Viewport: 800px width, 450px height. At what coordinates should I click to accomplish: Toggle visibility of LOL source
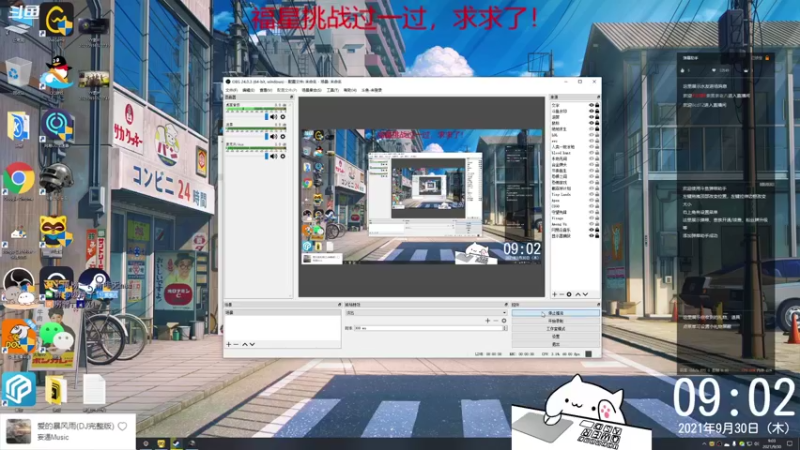tap(591, 135)
